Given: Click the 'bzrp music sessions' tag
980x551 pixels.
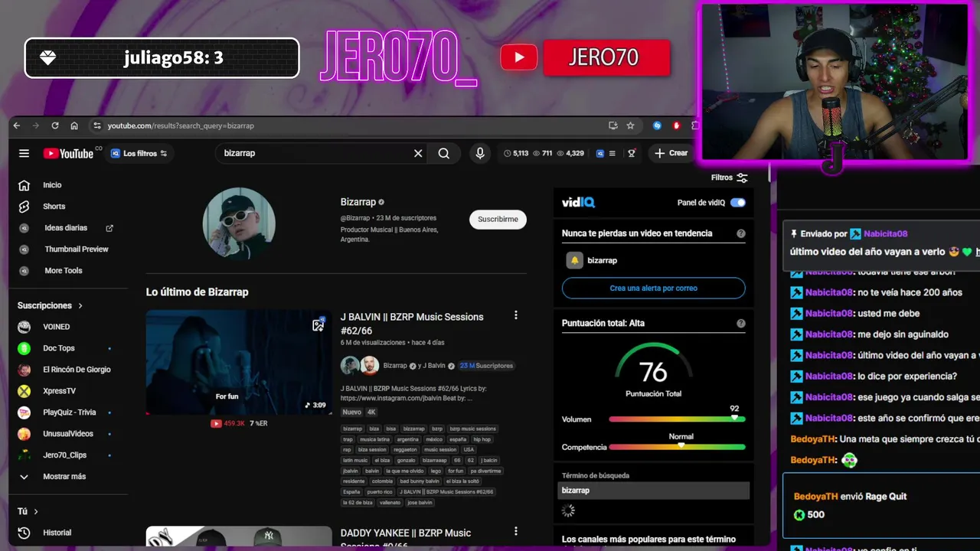Looking at the screenshot, I should (x=473, y=429).
